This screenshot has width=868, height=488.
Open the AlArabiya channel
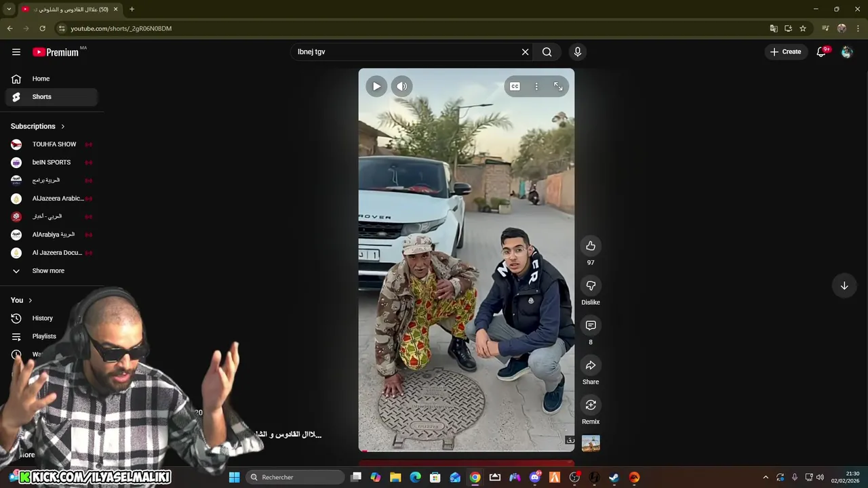(51, 235)
